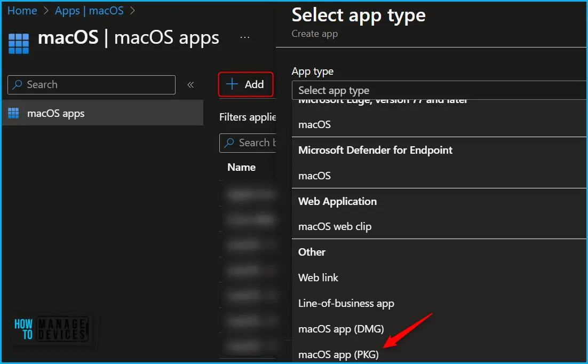Collapse the sidebar with double chevron
Screen dimensions: 588x364
(x=190, y=85)
